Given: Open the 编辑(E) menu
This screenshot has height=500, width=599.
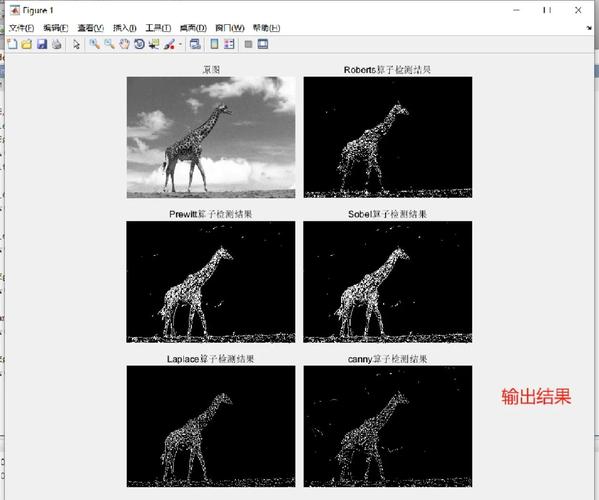Looking at the screenshot, I should pos(56,28).
